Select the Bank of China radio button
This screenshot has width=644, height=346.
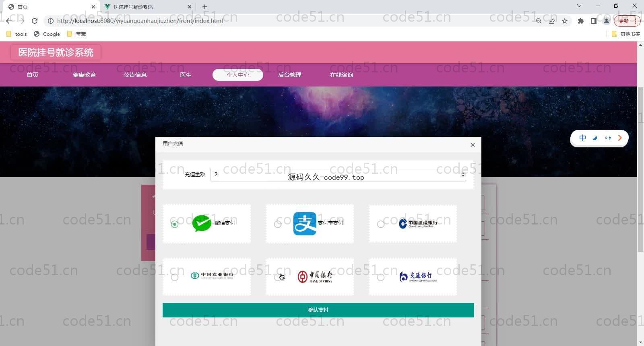[x=278, y=277]
